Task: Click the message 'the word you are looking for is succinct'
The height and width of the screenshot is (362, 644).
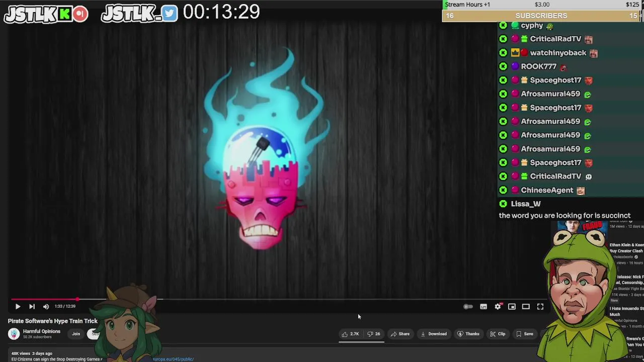Action: (x=565, y=215)
